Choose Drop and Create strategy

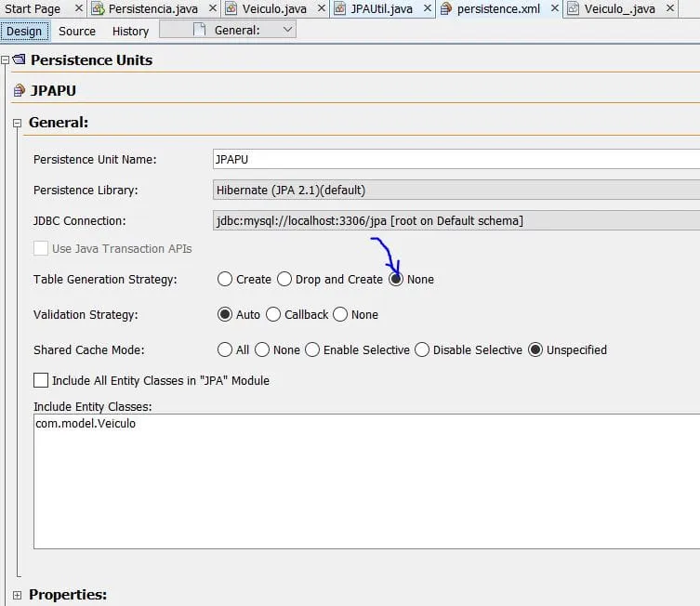pyautogui.click(x=284, y=279)
